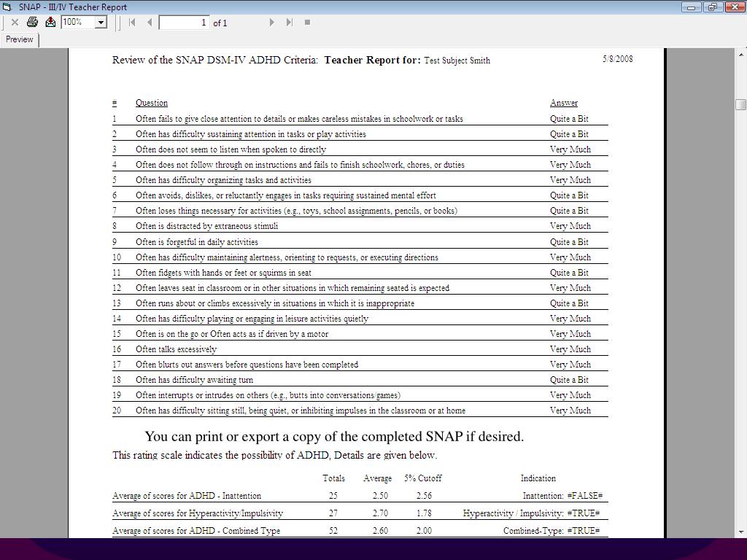Click 'Average of scores for ADHD - Inattention'
The height and width of the screenshot is (560, 747).
coord(187,496)
